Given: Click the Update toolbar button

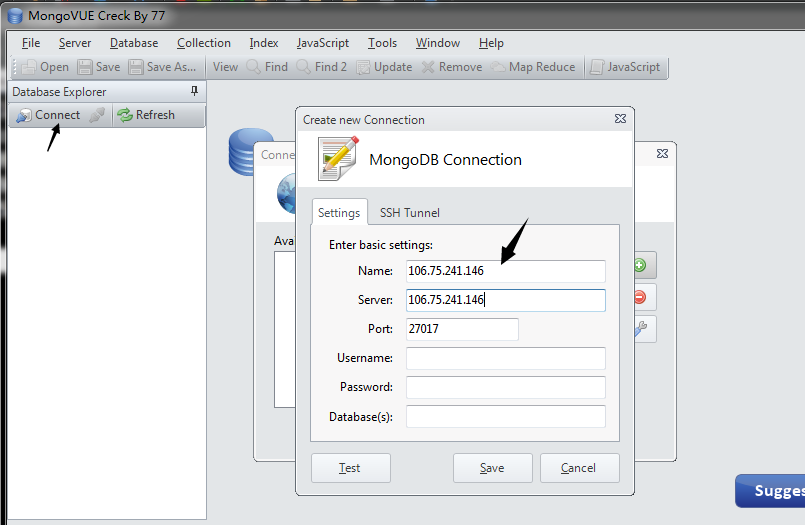Looking at the screenshot, I should coord(385,67).
